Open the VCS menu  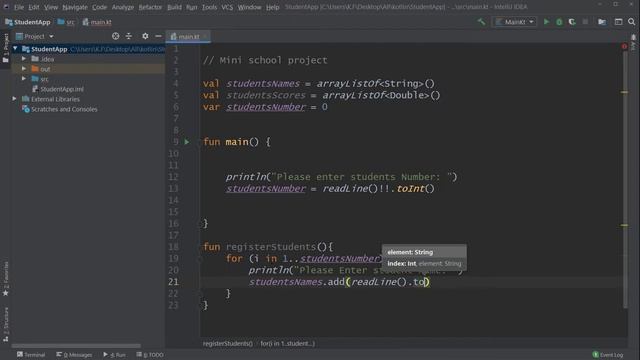227,7
